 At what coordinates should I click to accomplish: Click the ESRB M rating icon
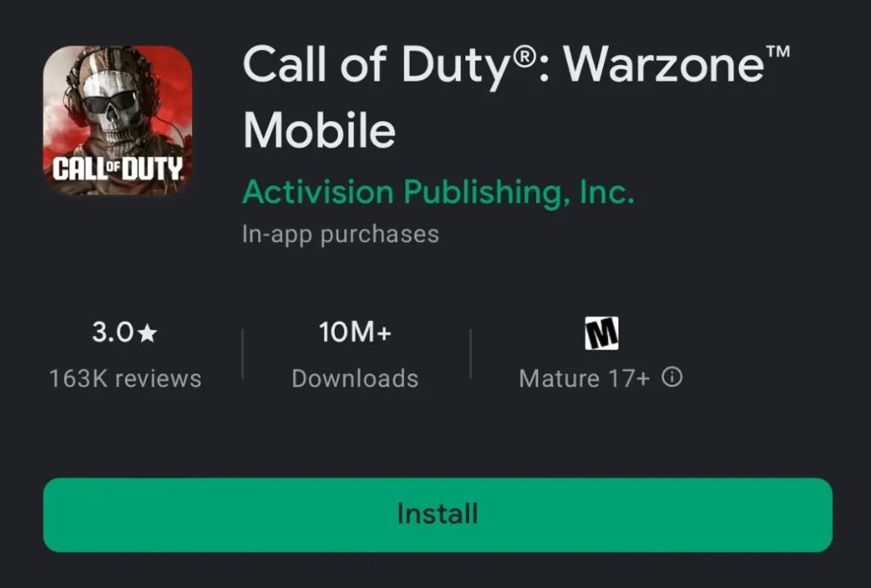(601, 333)
